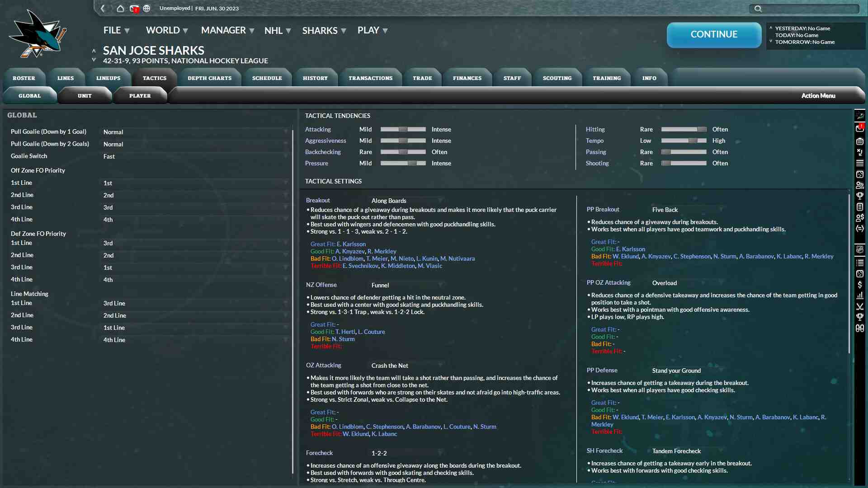Viewport: 868px width, 488px height.
Task: Open the SHARKS menu
Action: (x=324, y=30)
